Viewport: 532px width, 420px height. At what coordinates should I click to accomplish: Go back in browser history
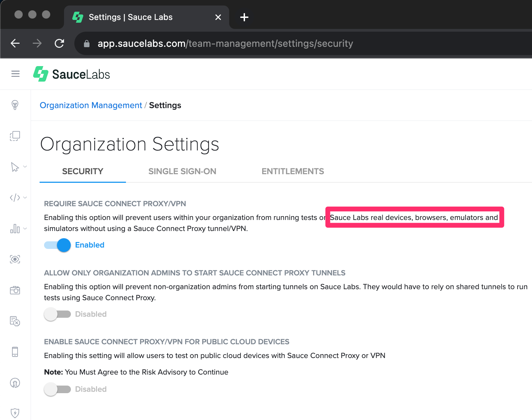pyautogui.click(x=15, y=43)
